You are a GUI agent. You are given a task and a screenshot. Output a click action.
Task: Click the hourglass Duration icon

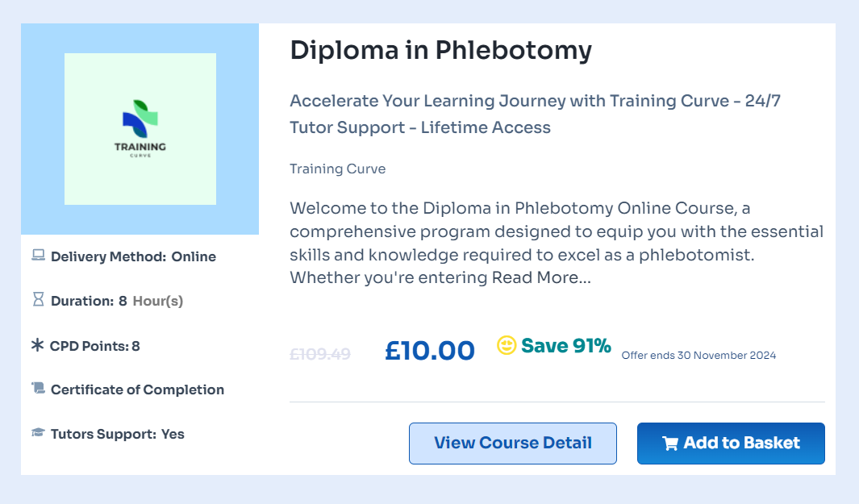(x=38, y=300)
